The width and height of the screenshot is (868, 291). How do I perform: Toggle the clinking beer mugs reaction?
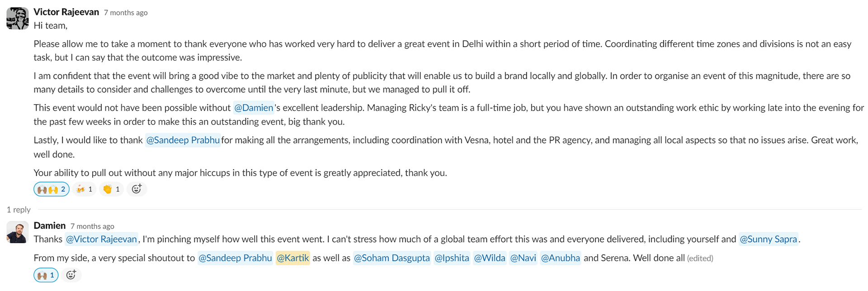pos(85,189)
